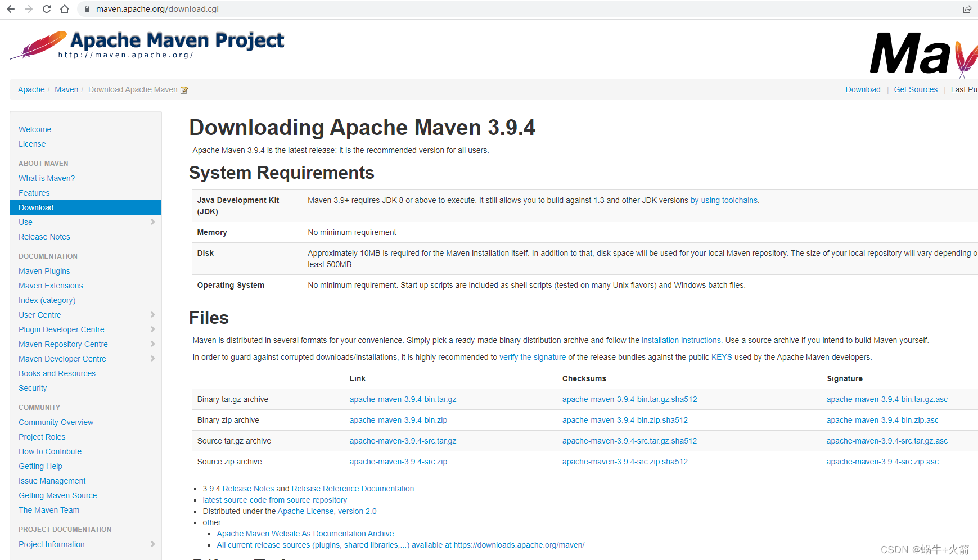978x560 pixels.
Task: Open apache-maven-3.9.4-bin.tar.gz.sha512 checksum
Action: (630, 399)
